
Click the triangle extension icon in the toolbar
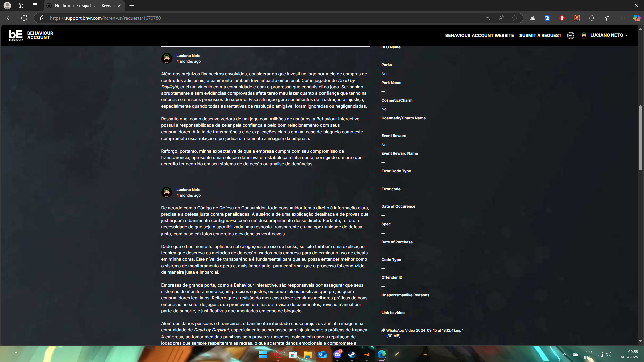point(533,18)
